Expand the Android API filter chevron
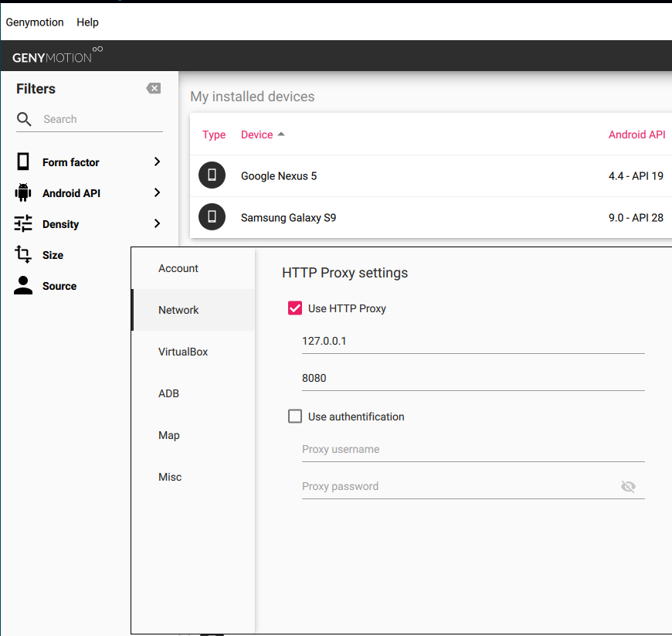Screen dimensions: 672x636 (158, 192)
